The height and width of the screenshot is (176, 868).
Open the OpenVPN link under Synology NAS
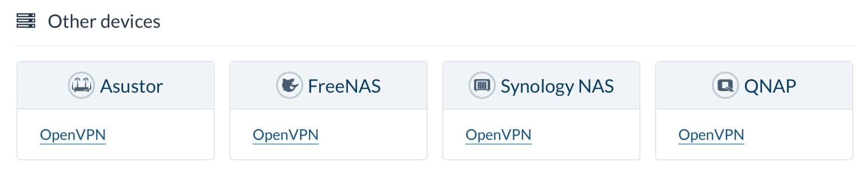point(498,135)
